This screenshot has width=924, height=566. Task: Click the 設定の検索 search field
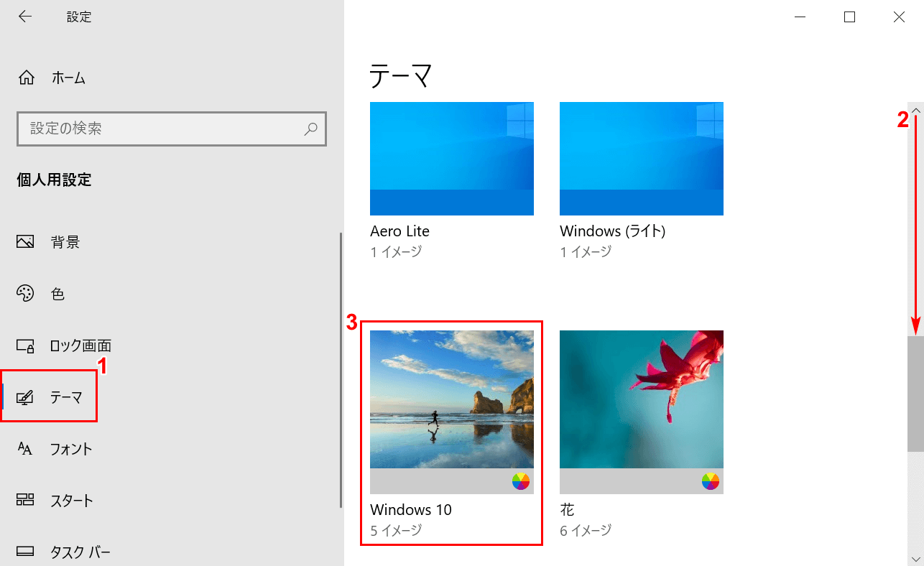point(162,129)
